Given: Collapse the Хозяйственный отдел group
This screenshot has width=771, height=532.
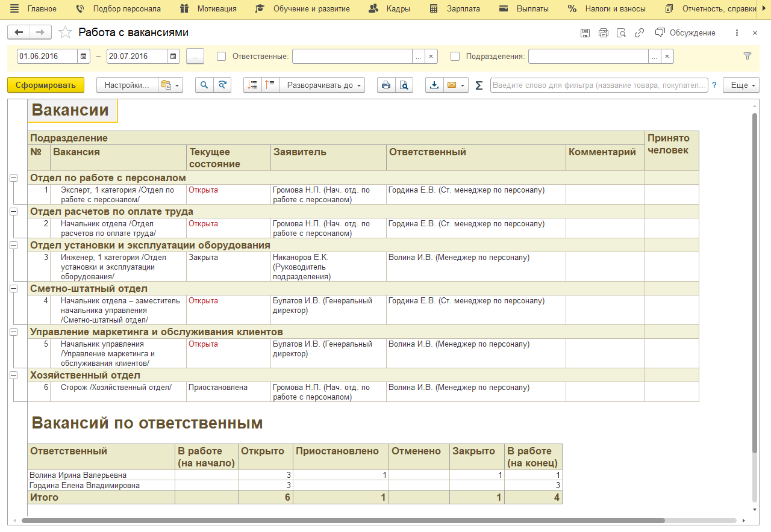Looking at the screenshot, I should tap(13, 376).
